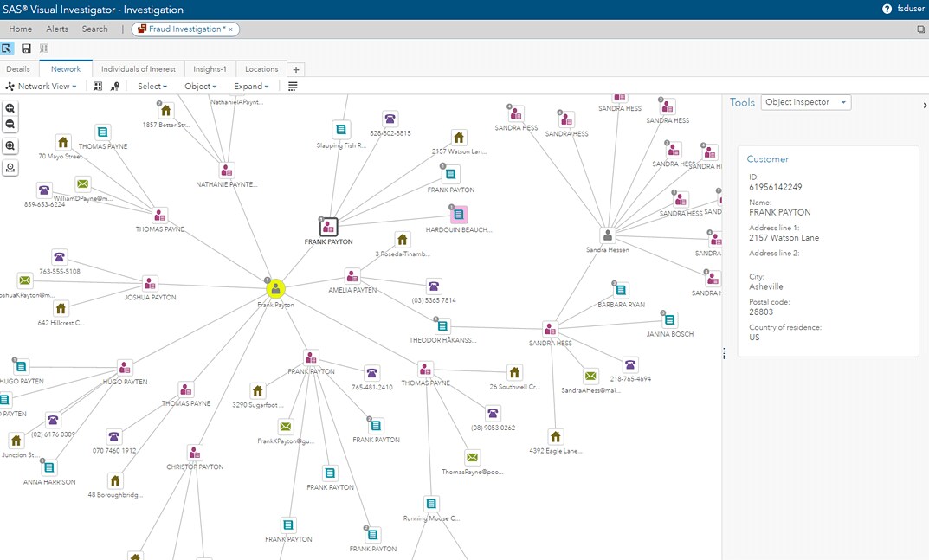Open the Select dropdown in the toolbar
This screenshot has width=929, height=560.
[x=152, y=86]
